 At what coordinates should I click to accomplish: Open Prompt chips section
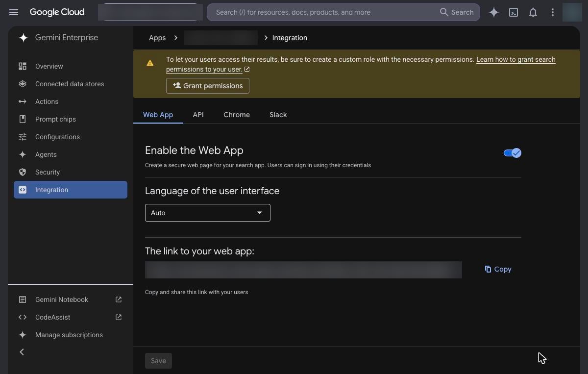coord(71,119)
